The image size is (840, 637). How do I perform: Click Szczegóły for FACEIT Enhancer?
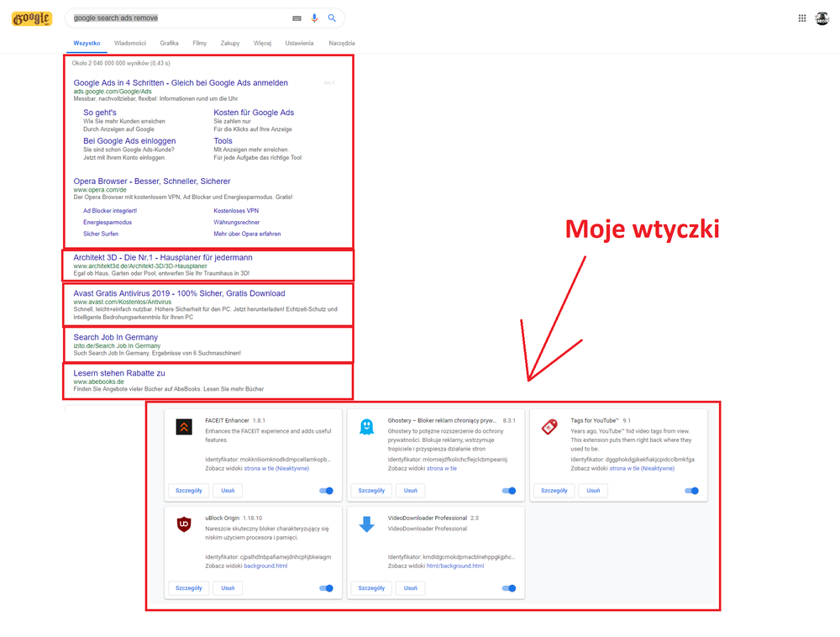188,491
